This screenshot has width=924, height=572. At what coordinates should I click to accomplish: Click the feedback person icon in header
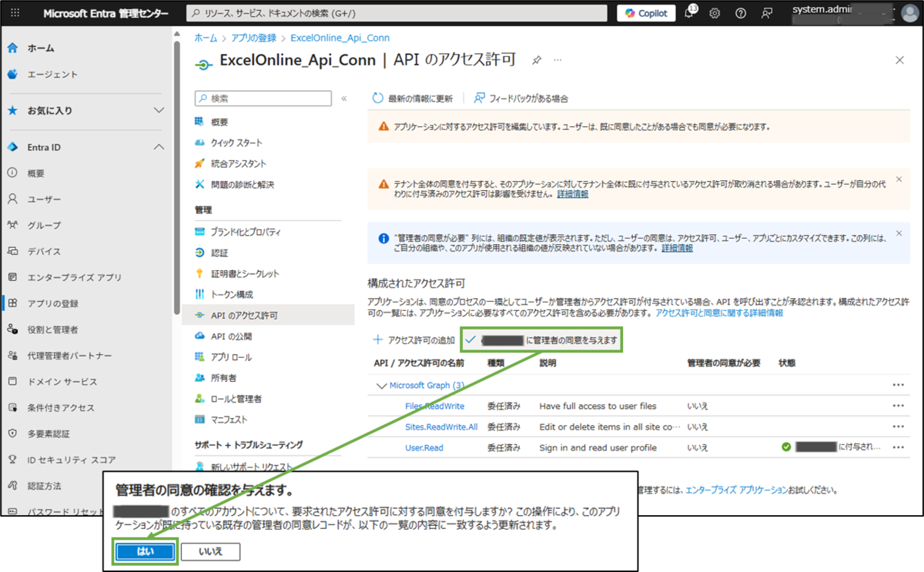767,13
